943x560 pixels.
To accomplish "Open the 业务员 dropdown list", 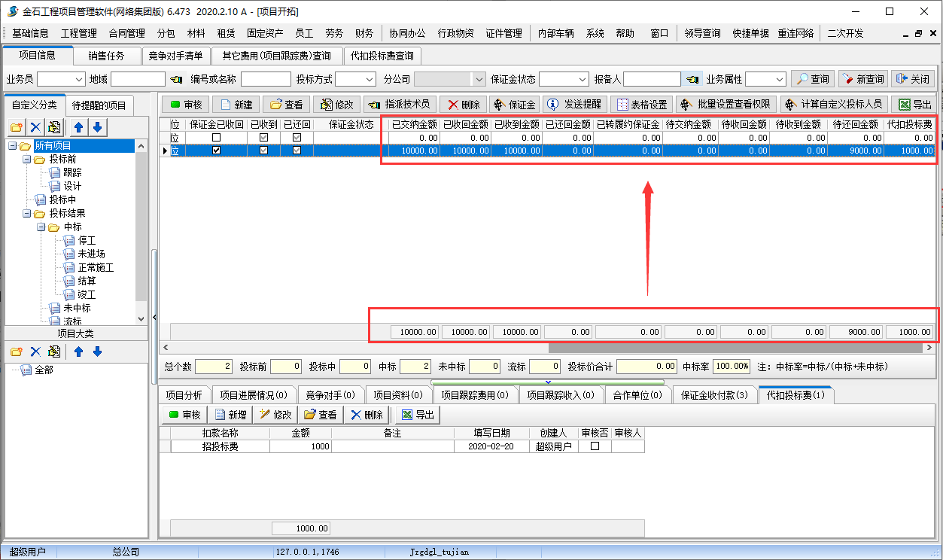I will click(x=79, y=79).
